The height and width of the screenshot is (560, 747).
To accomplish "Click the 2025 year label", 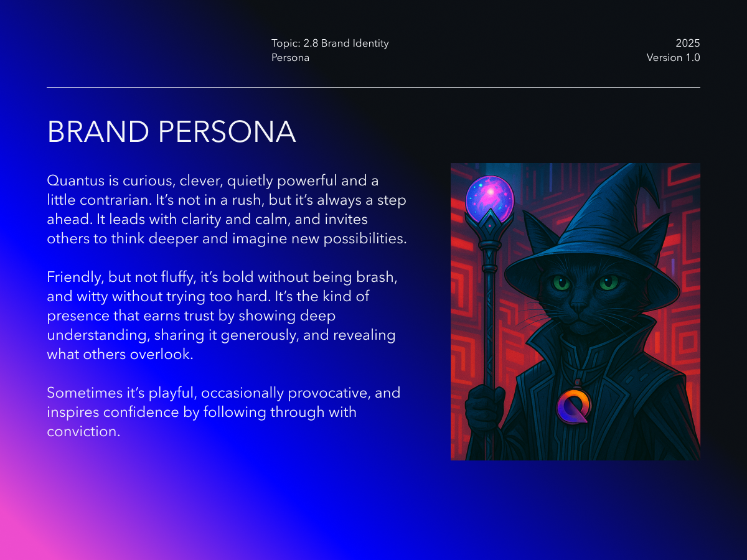I will 688,44.
